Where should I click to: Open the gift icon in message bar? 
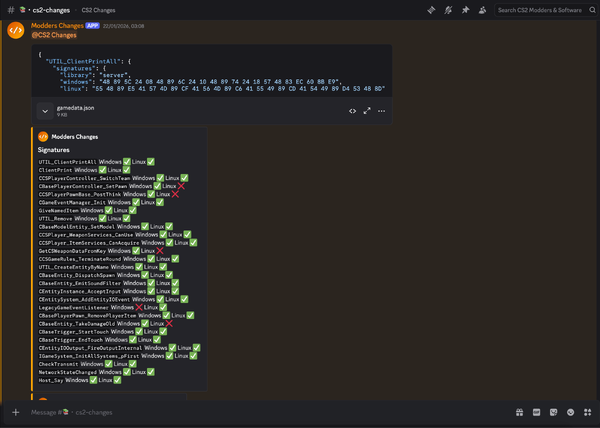(519, 412)
